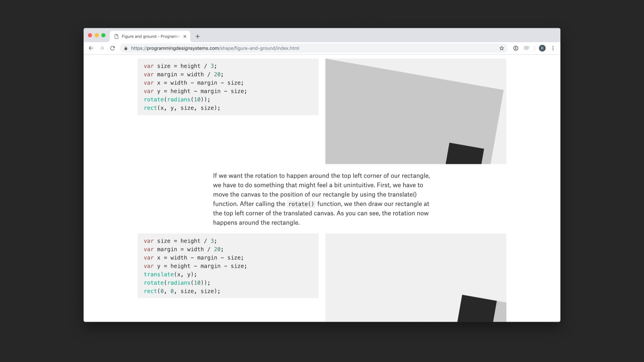Click text 'happens around the rectangle.'
This screenshot has width=644, height=362.
pos(256,223)
